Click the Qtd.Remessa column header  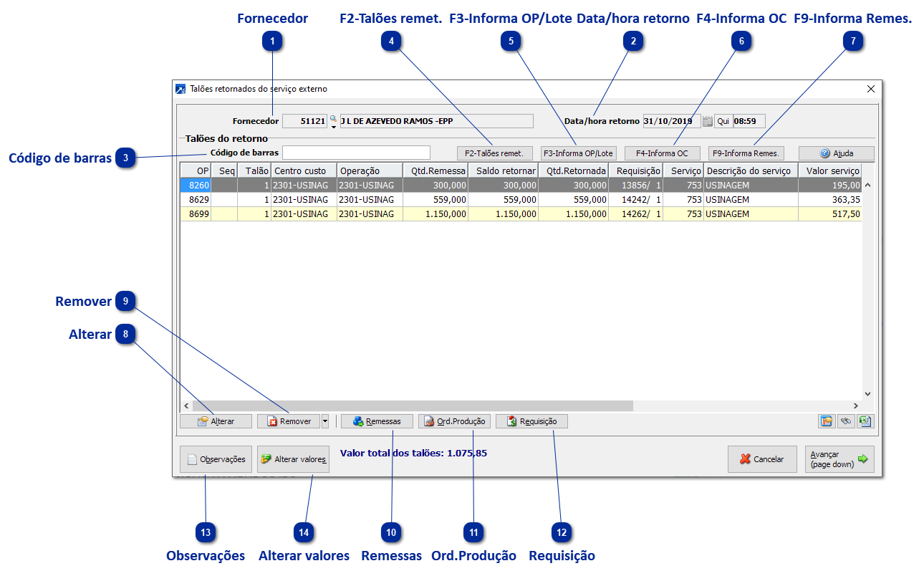tap(435, 171)
